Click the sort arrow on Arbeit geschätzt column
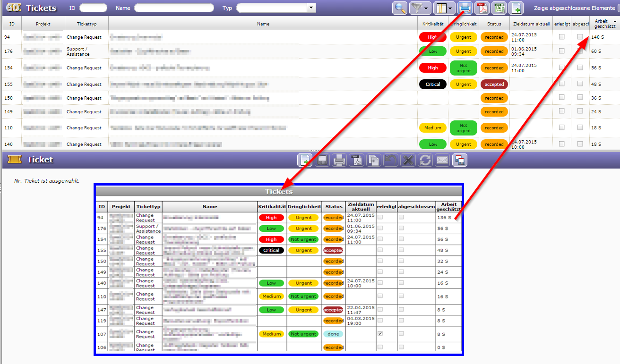 click(x=615, y=21)
